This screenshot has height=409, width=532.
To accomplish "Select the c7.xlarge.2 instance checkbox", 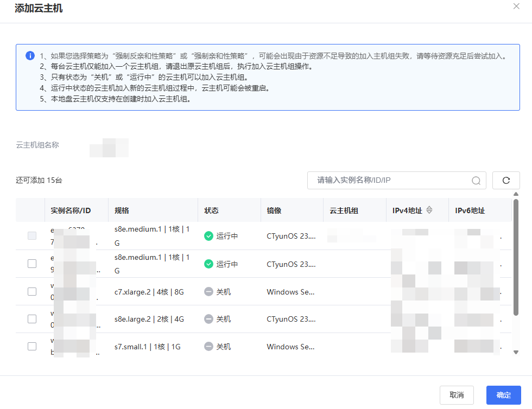I will [x=32, y=291].
